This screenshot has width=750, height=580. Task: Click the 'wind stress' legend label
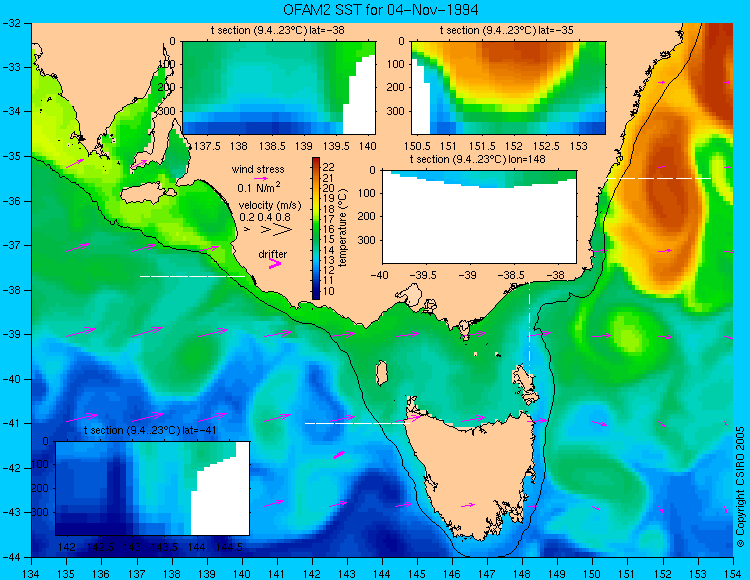tap(258, 169)
